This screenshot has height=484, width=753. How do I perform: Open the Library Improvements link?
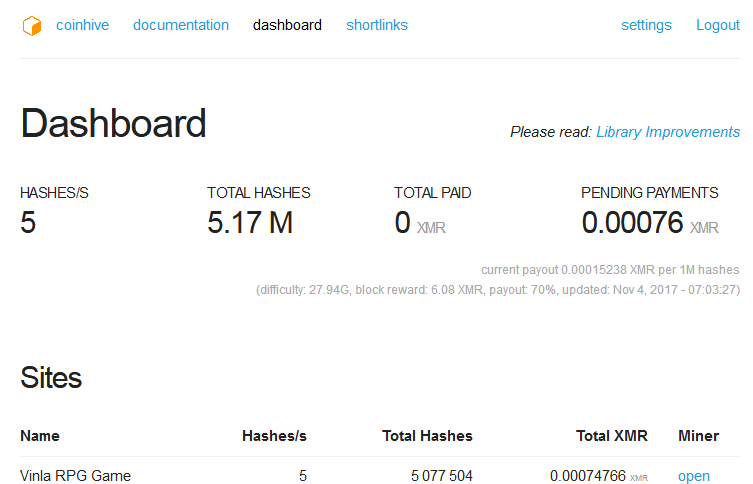[x=668, y=132]
